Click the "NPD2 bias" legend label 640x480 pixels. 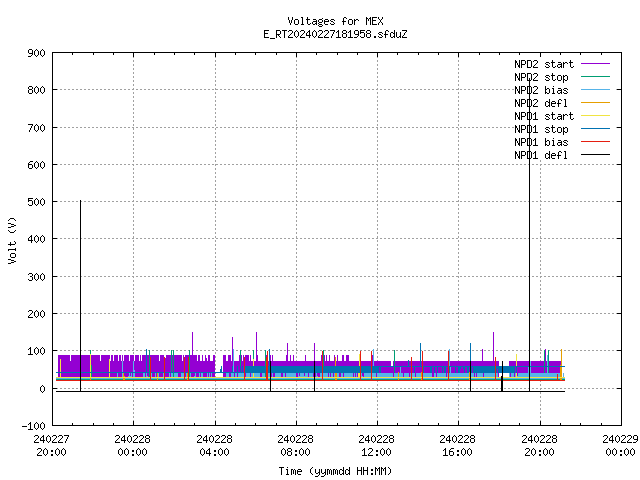tap(541, 90)
